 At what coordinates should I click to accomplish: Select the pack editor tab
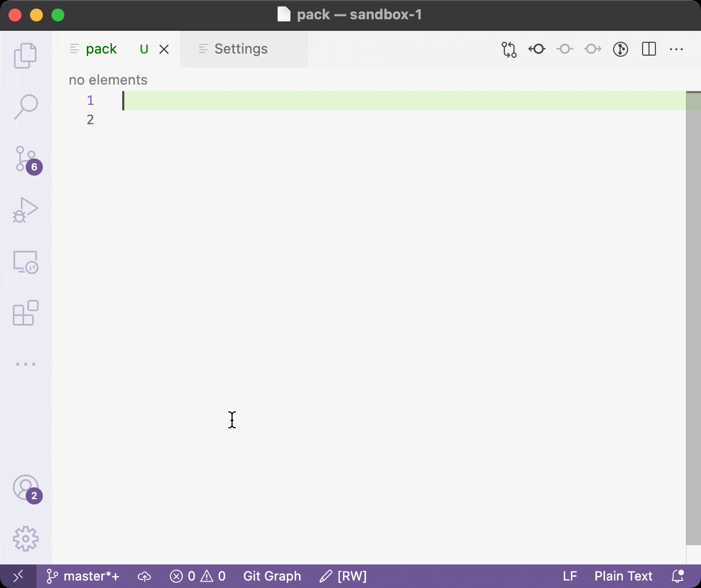101,49
